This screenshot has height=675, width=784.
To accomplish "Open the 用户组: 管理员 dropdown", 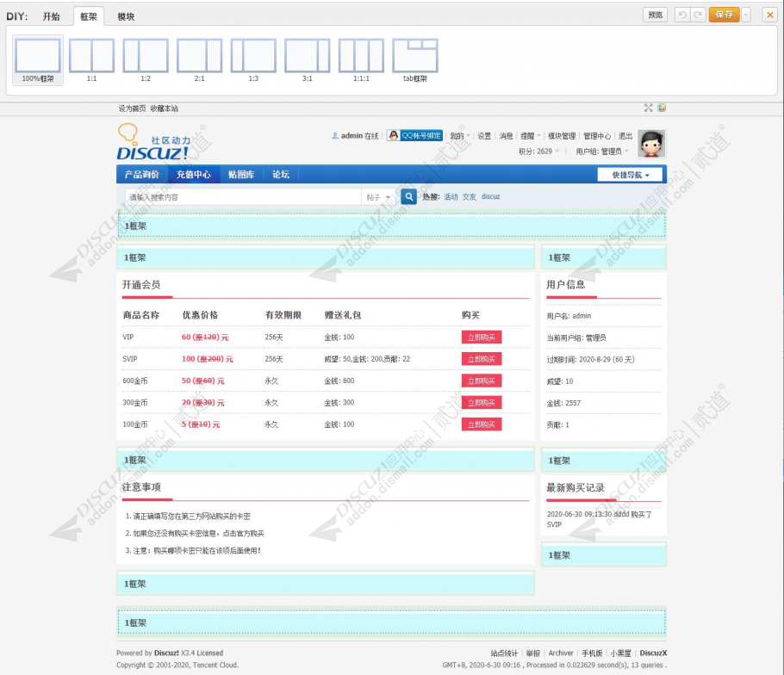I will pos(602,151).
